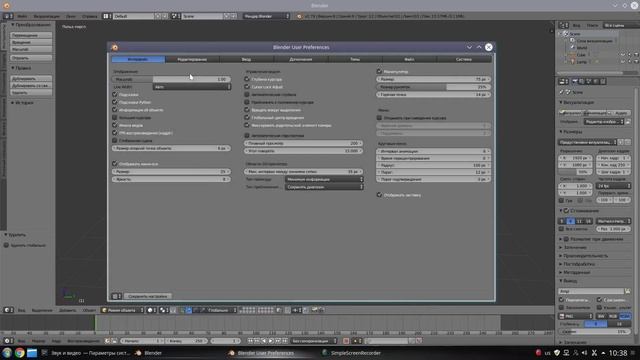Hide Cube with its Outliner eye icon
Image resolution: width=640 pixels, height=360 pixels.
click(x=622, y=55)
